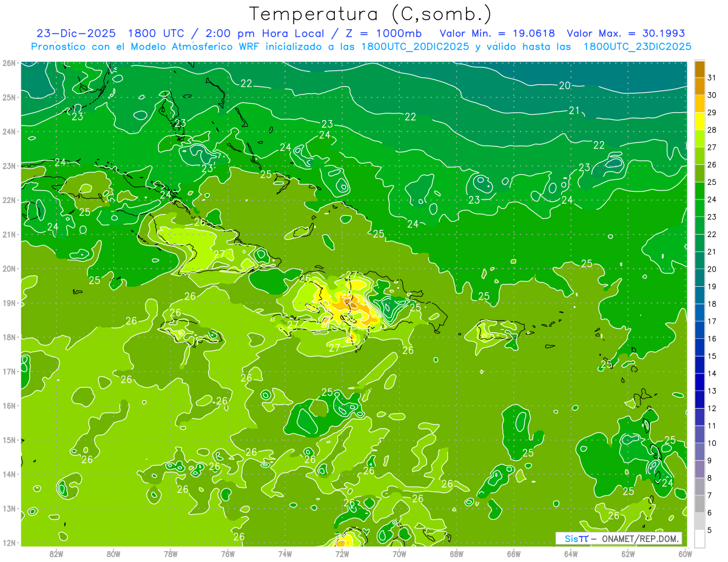Image resolution: width=728 pixels, height=562 pixels.
Task: Click the dark orange colorbar segment above 31
Action: click(x=699, y=69)
